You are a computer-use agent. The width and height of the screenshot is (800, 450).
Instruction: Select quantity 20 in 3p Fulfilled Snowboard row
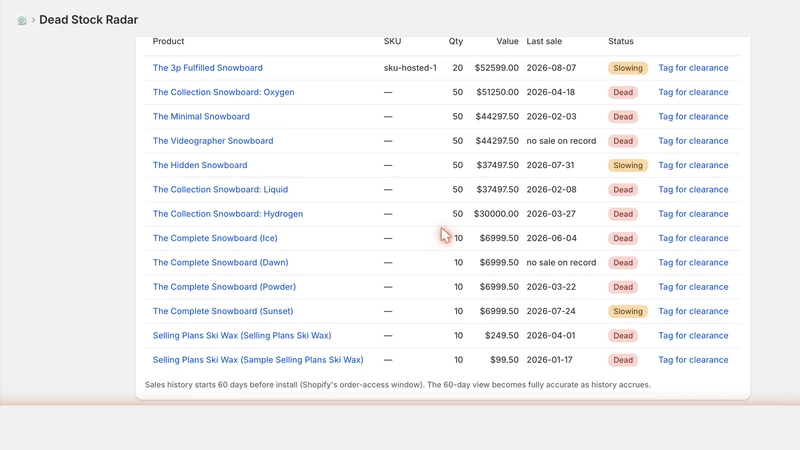(458, 68)
